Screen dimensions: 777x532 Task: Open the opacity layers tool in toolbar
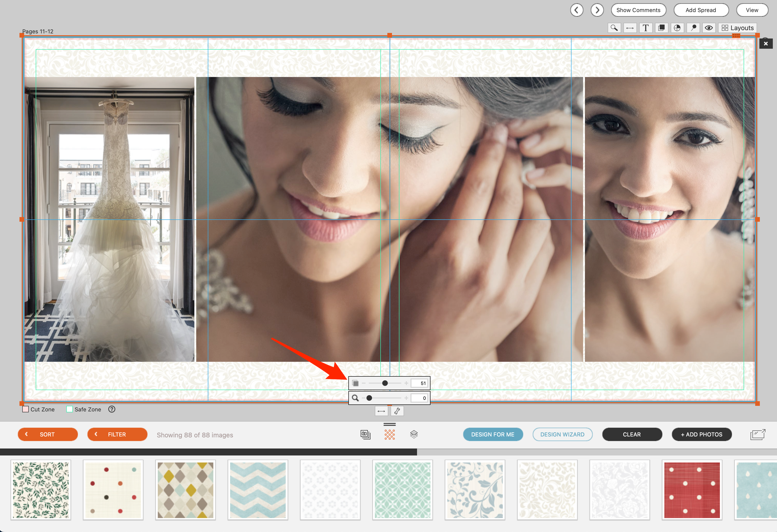[x=661, y=28]
